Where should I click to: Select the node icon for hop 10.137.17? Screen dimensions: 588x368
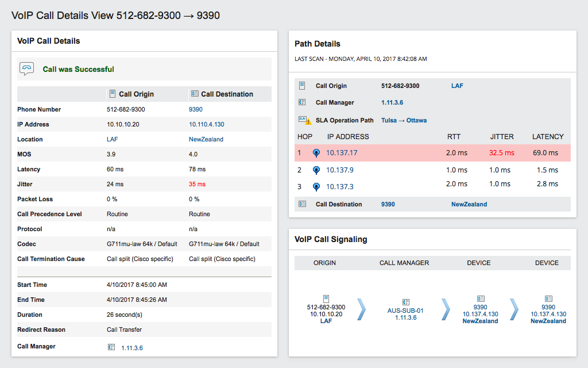(x=317, y=152)
